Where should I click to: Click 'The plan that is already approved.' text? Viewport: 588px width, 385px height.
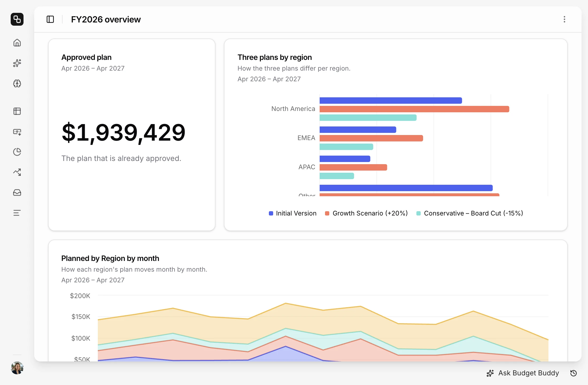(121, 159)
